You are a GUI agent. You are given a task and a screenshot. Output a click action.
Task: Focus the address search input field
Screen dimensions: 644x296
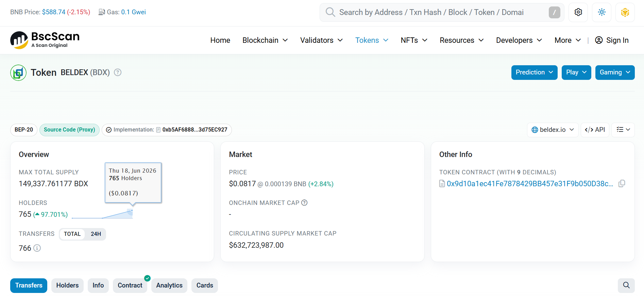tap(442, 12)
